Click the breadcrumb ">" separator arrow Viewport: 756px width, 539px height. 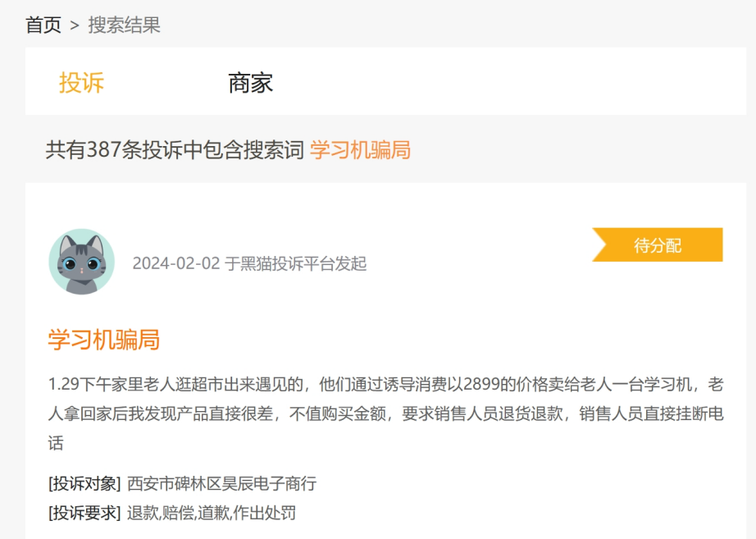75,25
